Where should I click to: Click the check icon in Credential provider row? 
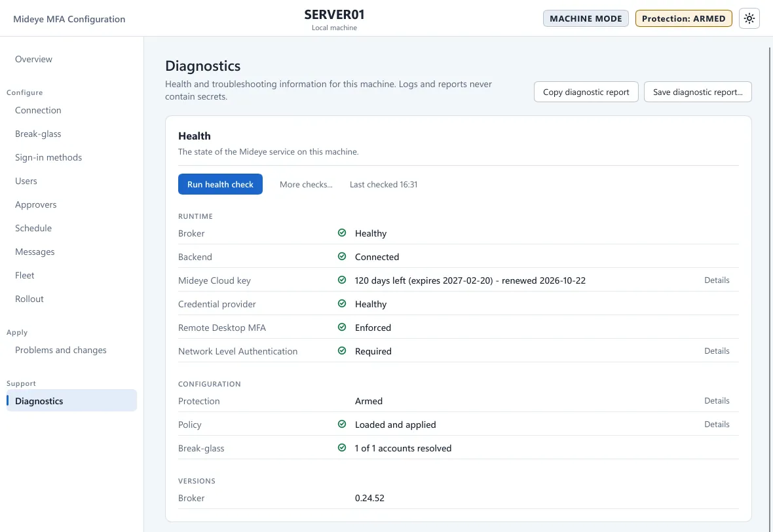tap(342, 304)
